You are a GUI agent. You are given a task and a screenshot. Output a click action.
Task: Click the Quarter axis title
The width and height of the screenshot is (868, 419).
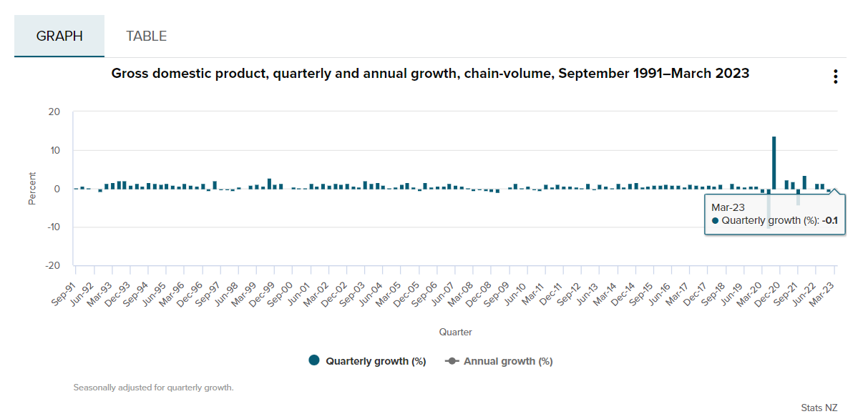[x=455, y=332]
